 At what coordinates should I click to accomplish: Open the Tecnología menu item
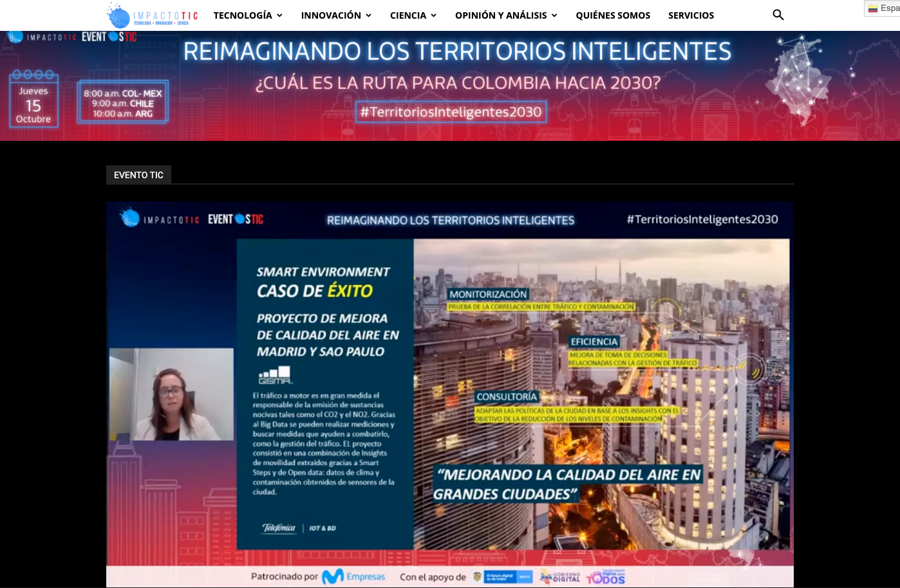[243, 15]
